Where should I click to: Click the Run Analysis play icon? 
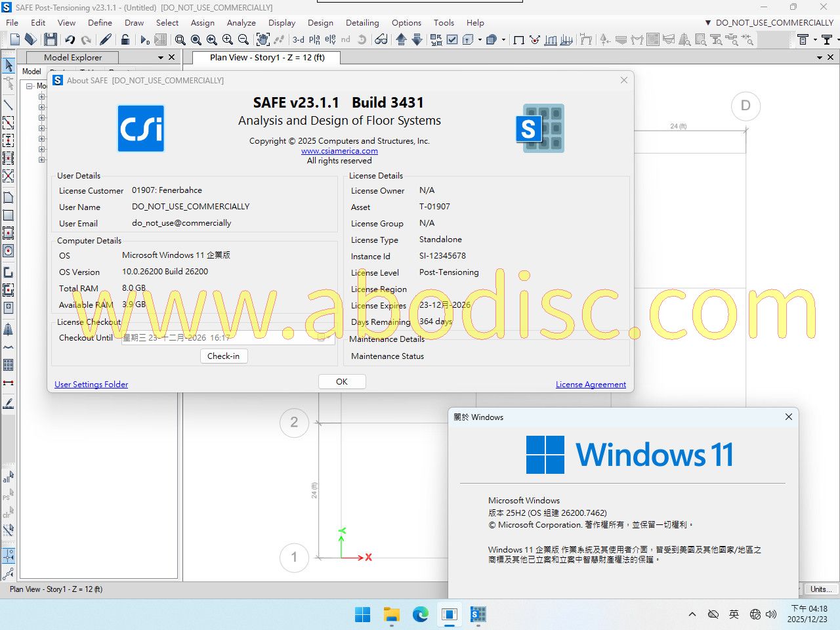[x=144, y=40]
